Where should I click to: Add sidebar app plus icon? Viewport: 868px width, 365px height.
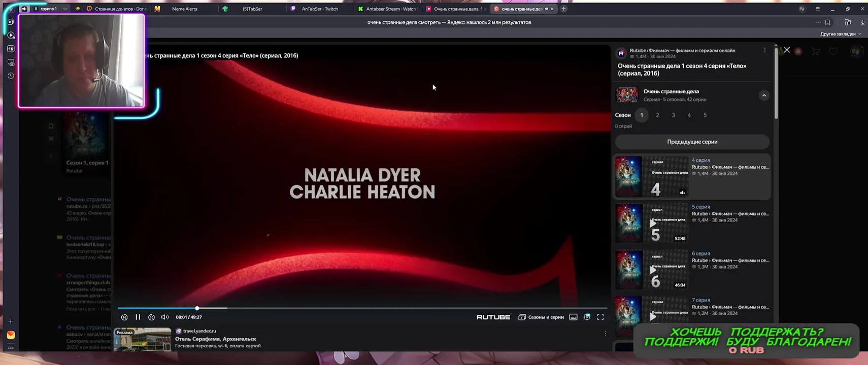[11, 321]
